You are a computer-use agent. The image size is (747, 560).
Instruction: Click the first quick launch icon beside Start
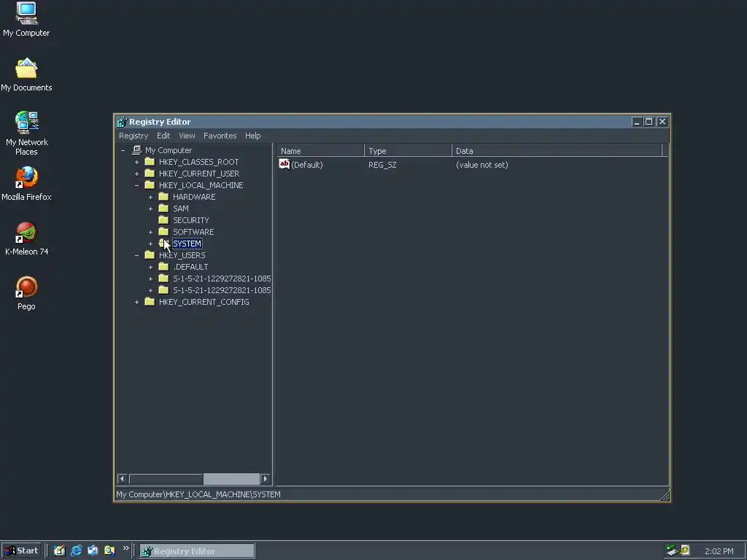[x=59, y=551]
